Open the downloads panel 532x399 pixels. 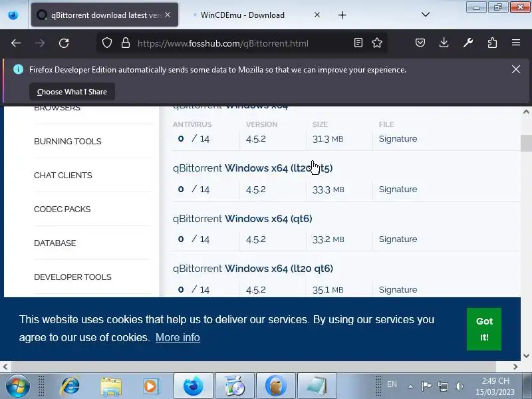coord(444,43)
